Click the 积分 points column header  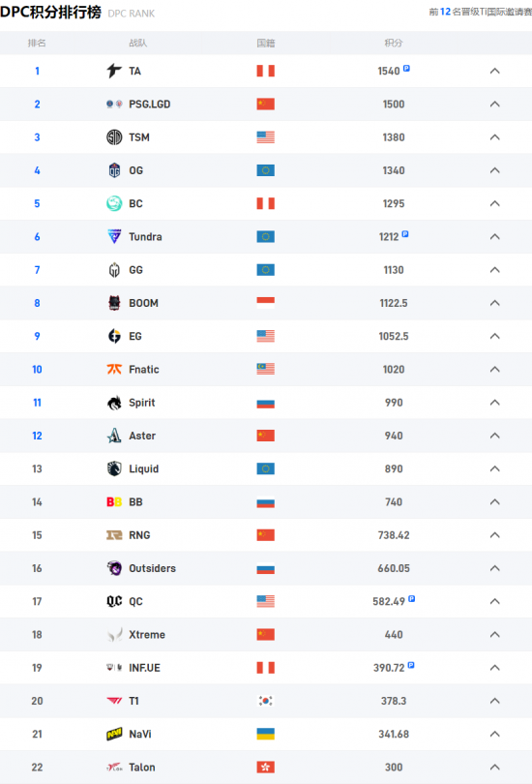[x=394, y=43]
